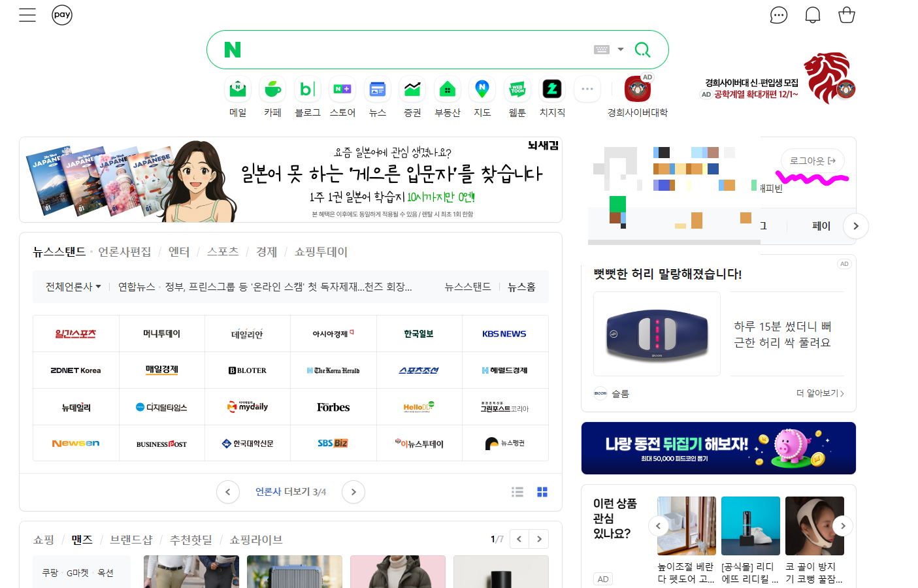Open 웹툰 webtoon shortcut

tap(517, 97)
